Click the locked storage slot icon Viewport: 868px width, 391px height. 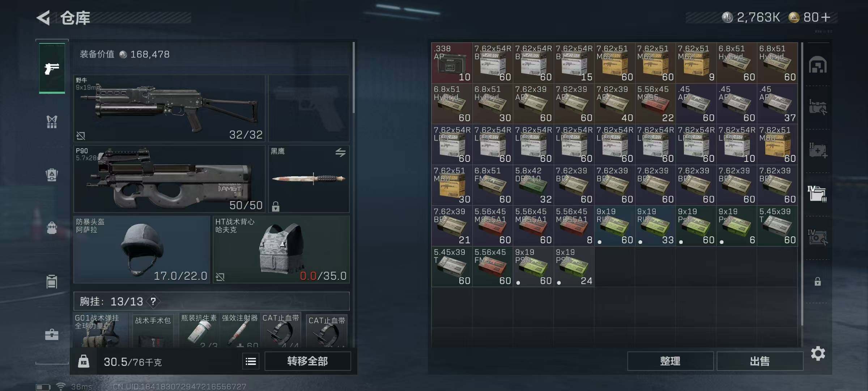pos(817,281)
